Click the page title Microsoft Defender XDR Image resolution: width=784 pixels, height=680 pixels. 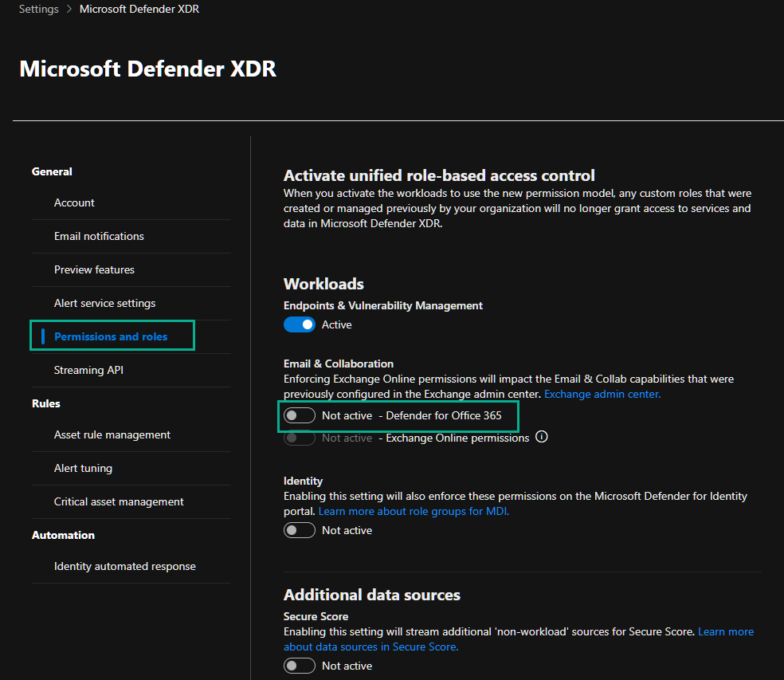[x=147, y=69]
